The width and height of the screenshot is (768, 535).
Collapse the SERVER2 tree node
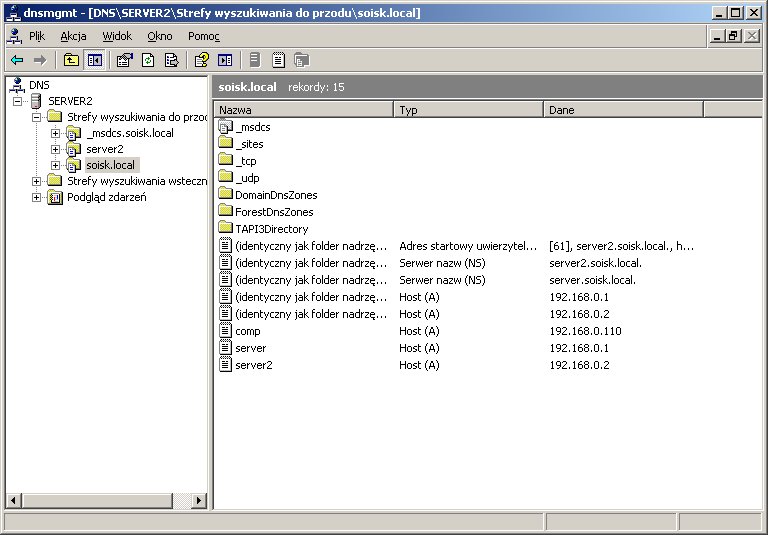point(18,101)
